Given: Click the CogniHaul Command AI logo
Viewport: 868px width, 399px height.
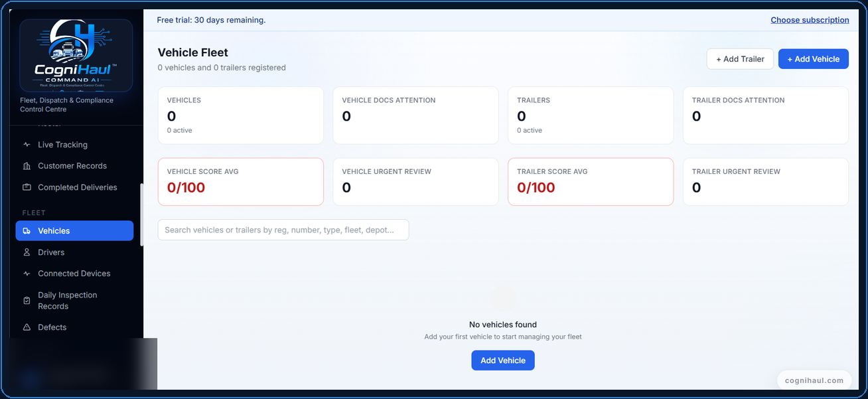Looking at the screenshot, I should point(76,55).
